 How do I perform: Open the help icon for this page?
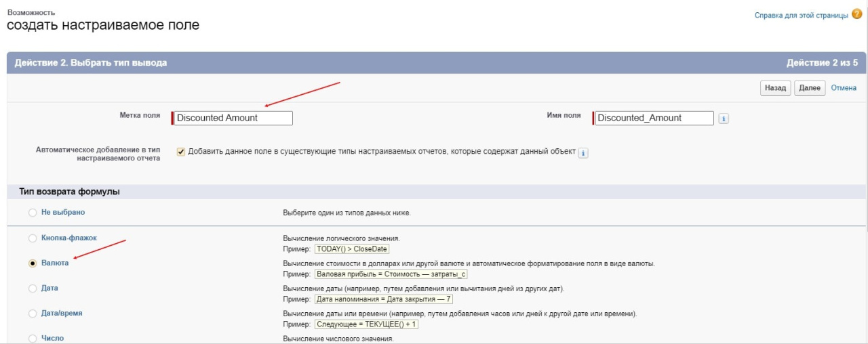(x=856, y=14)
